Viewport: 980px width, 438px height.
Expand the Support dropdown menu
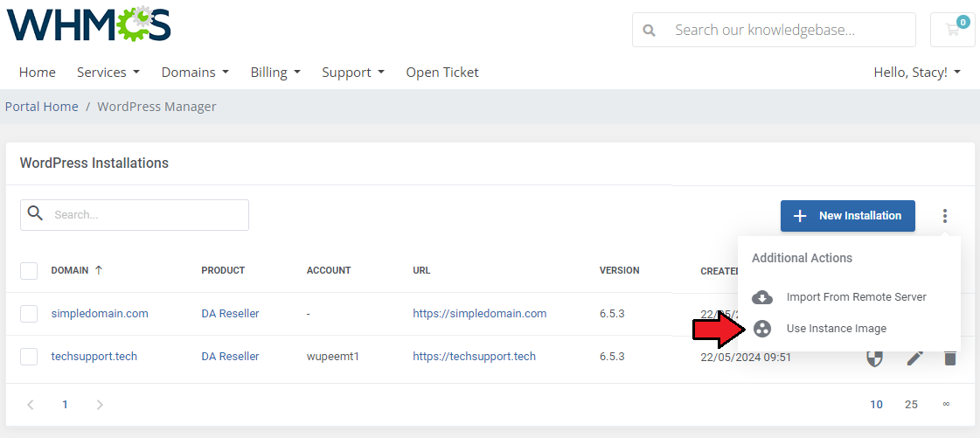point(353,73)
